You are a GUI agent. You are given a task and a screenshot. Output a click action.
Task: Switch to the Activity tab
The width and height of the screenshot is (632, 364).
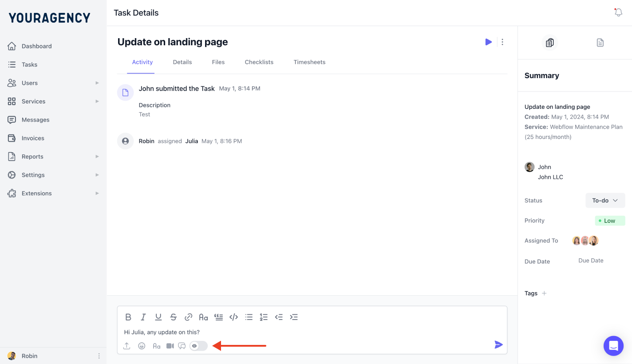pos(142,62)
